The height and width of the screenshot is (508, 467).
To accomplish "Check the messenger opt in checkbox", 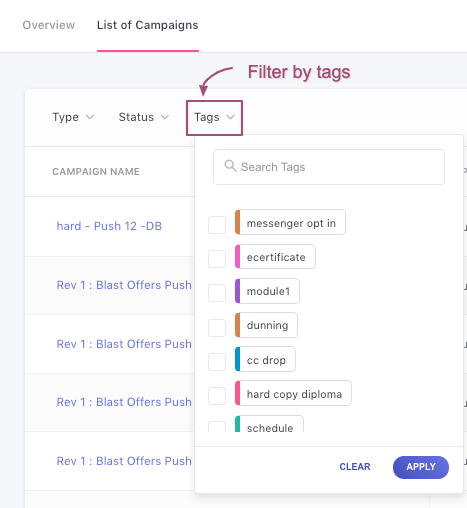I will (217, 225).
